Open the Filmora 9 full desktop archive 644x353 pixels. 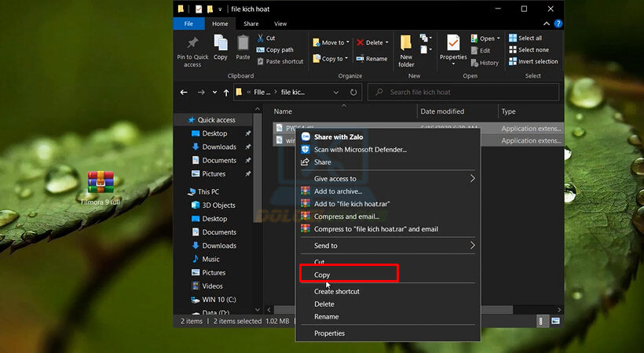point(101,182)
